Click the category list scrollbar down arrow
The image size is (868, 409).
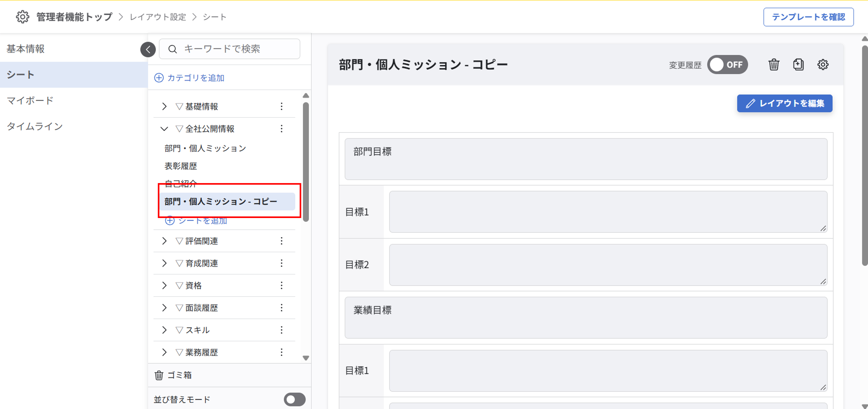click(306, 358)
